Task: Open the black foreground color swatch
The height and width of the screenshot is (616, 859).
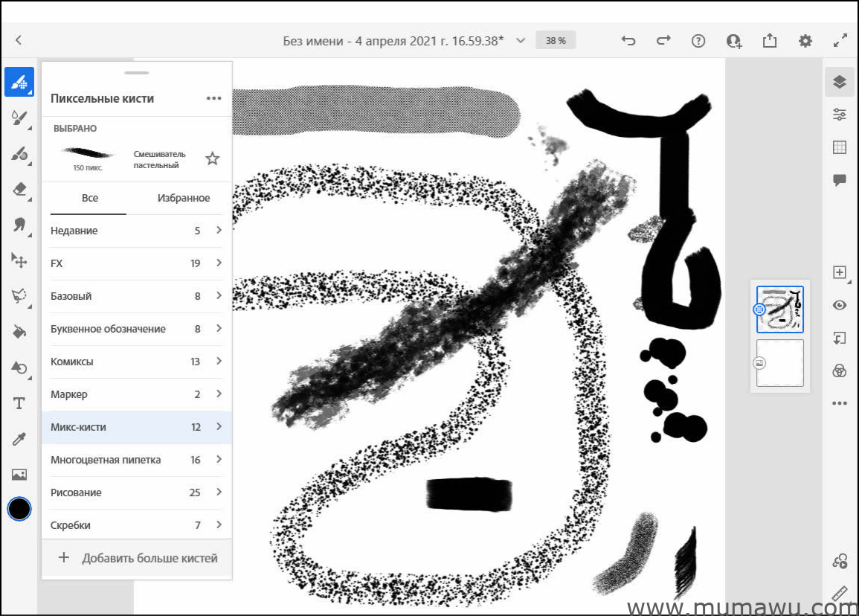Action: click(x=19, y=509)
